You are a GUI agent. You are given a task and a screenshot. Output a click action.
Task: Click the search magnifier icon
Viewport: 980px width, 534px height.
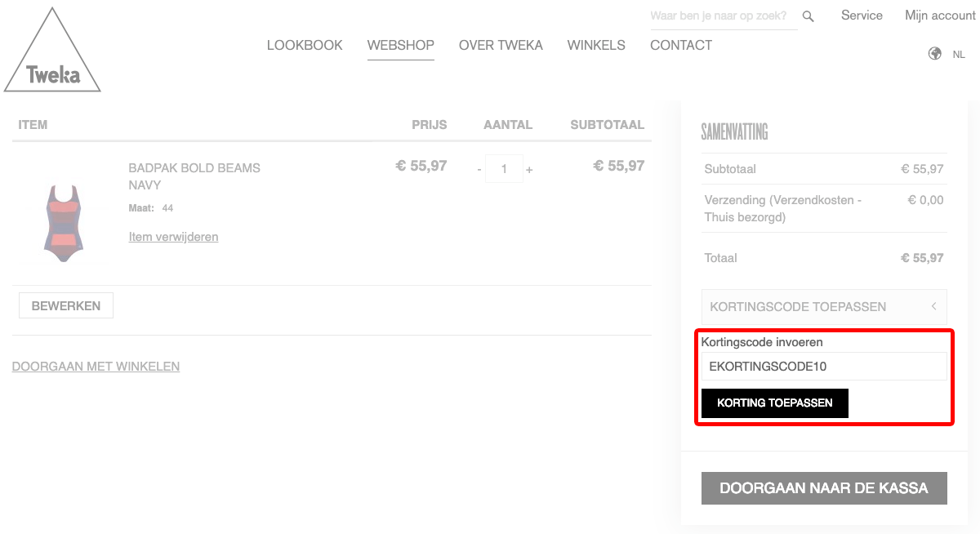click(808, 16)
